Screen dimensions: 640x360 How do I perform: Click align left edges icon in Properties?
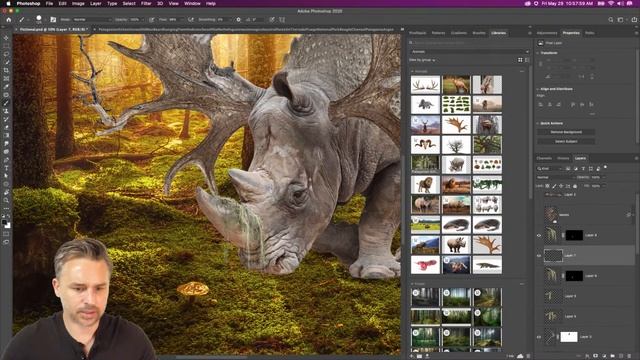pyautogui.click(x=541, y=104)
